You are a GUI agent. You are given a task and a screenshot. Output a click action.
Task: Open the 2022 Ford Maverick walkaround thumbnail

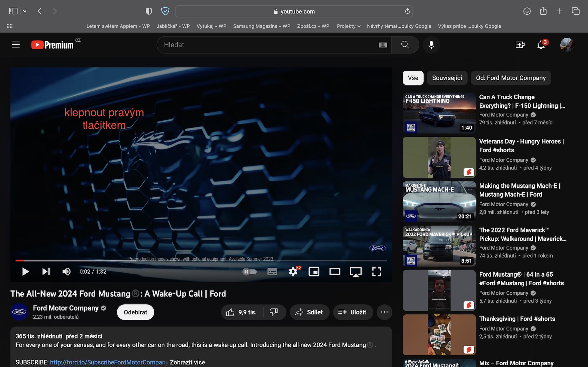pos(439,246)
